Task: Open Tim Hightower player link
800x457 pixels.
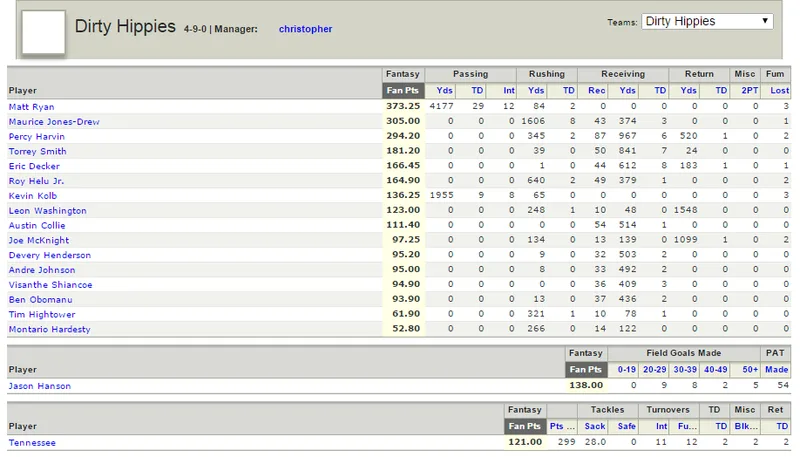Action: pyautogui.click(x=42, y=314)
